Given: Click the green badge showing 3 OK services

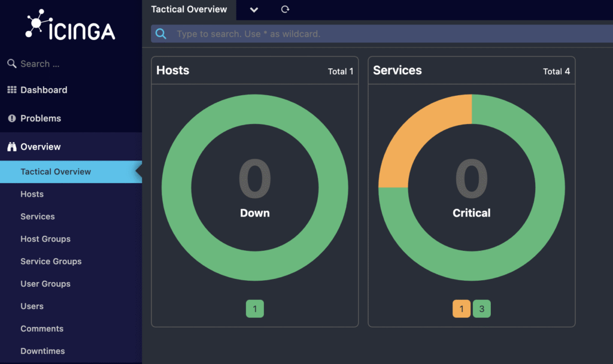Looking at the screenshot, I should pos(482,309).
